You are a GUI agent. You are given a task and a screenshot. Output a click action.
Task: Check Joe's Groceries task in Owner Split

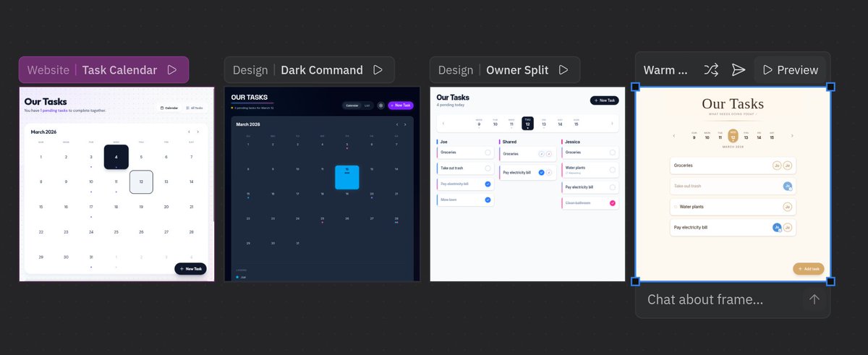pos(488,153)
